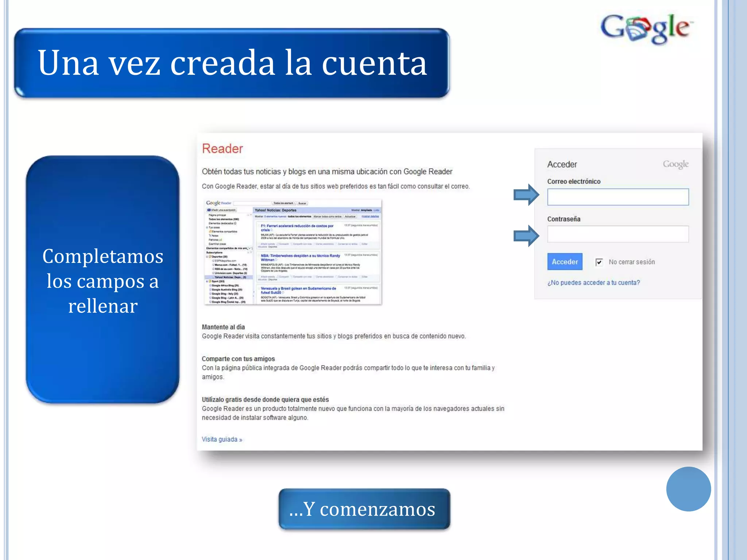The width and height of the screenshot is (747, 560).
Task: Open '¿No puedes acceder a tu cuenta?' link
Action: point(593,283)
